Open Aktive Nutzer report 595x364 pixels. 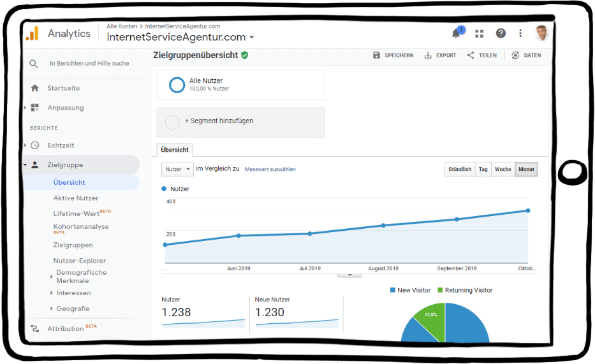point(76,198)
